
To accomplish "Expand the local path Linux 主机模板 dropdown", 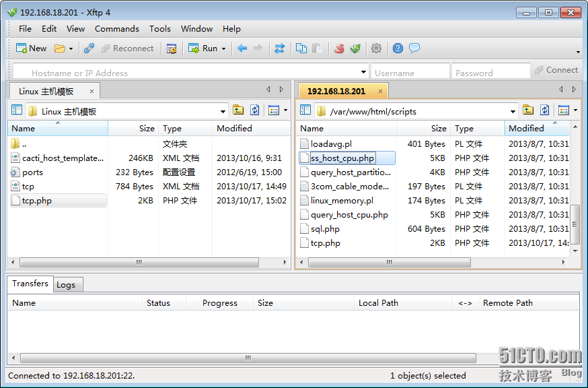I will pyautogui.click(x=223, y=112).
